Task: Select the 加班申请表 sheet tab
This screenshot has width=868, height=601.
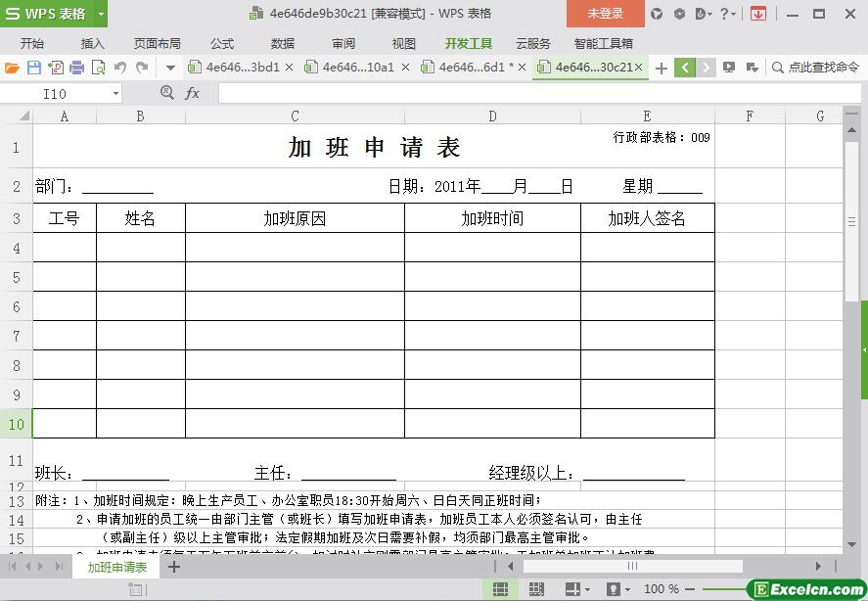Action: 116,567
